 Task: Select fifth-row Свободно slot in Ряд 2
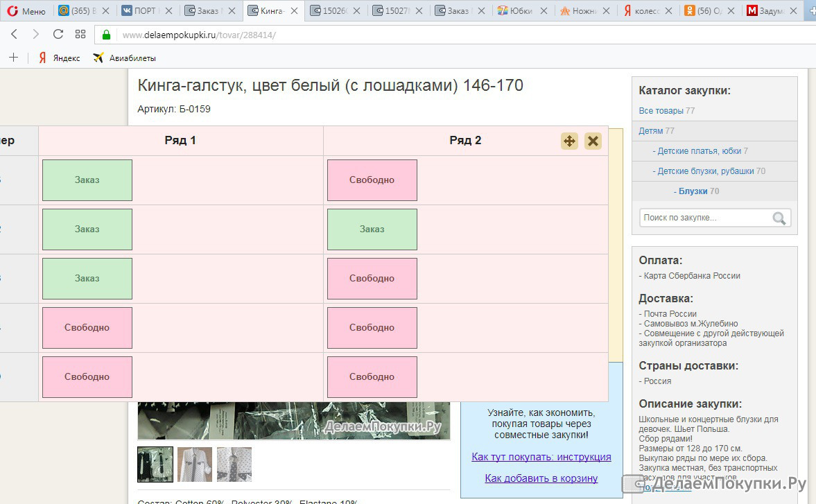coord(372,377)
